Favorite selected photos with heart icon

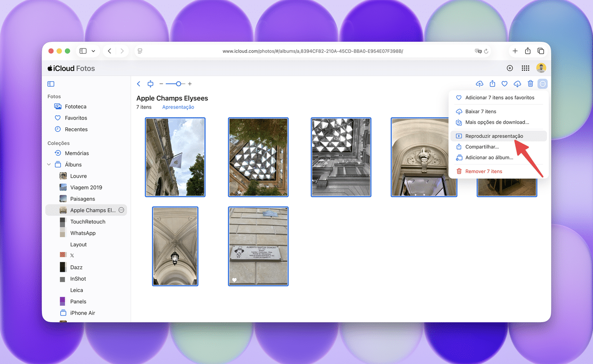(x=505, y=84)
